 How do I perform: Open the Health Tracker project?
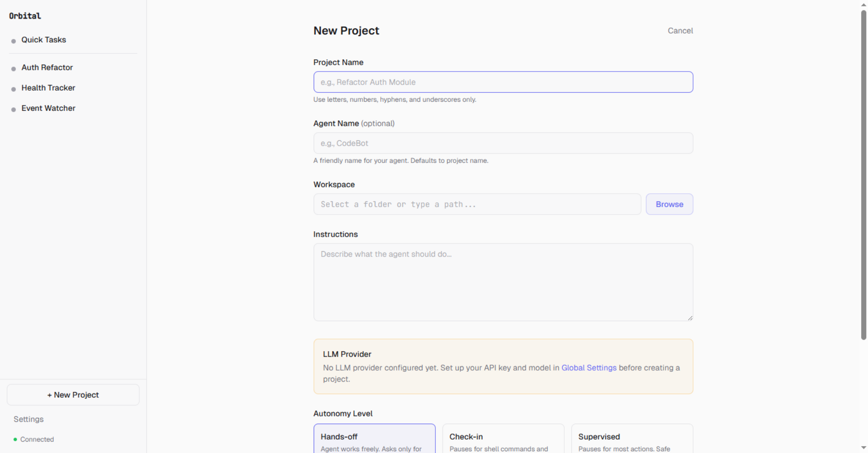(48, 88)
